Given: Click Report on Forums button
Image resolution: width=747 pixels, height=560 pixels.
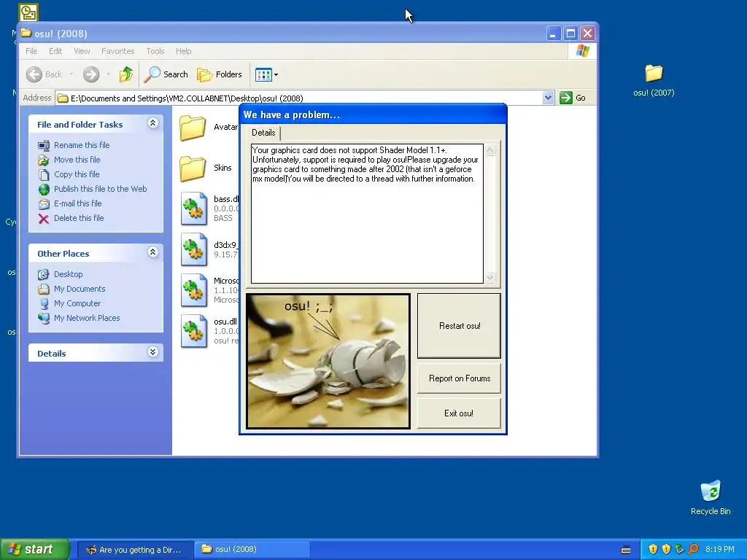Looking at the screenshot, I should (459, 378).
